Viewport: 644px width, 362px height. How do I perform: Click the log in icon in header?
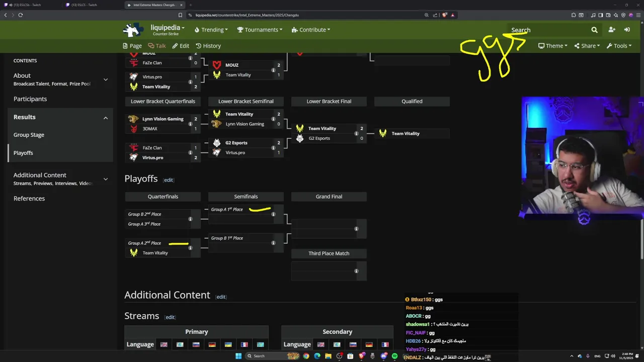coord(627,30)
